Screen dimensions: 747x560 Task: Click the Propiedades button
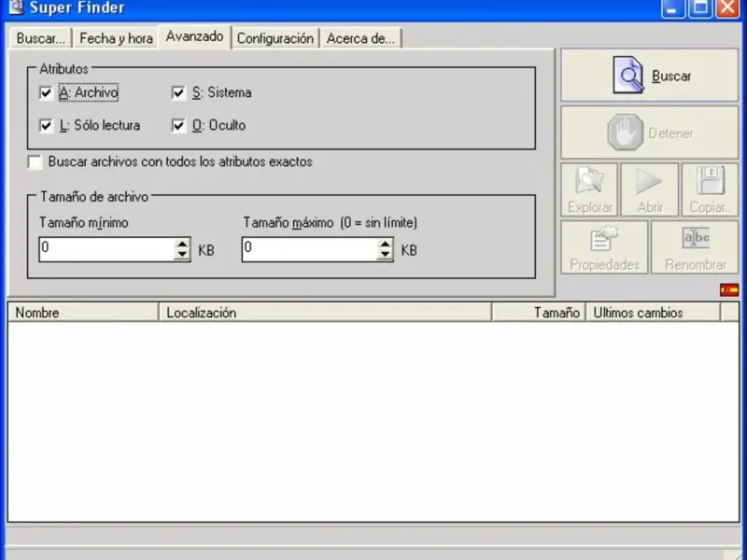click(x=604, y=247)
